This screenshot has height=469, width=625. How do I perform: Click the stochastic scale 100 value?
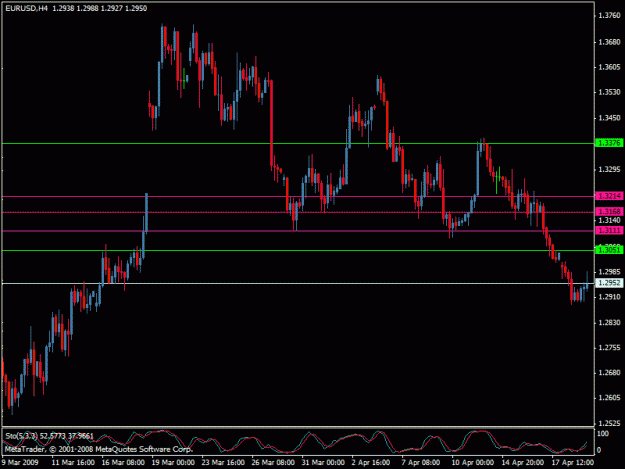[603, 434]
